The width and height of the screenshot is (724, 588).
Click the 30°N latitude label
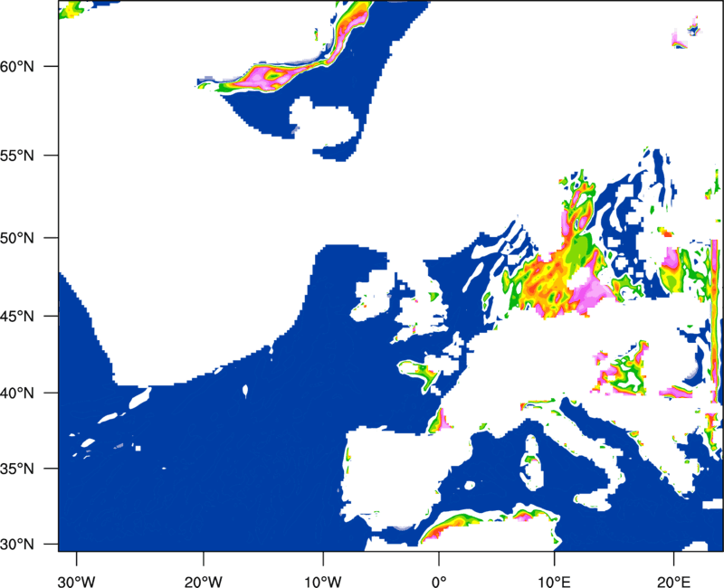tap(17, 545)
